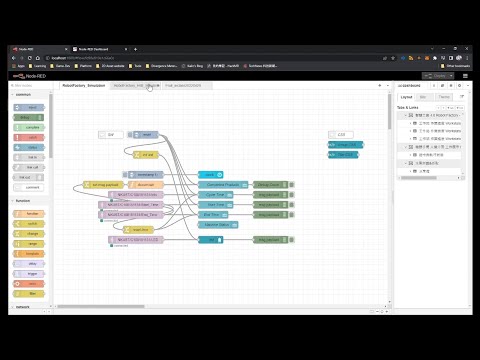The width and height of the screenshot is (480, 360).
Task: Toggle the Debug Down debug node button
Action: point(291,185)
